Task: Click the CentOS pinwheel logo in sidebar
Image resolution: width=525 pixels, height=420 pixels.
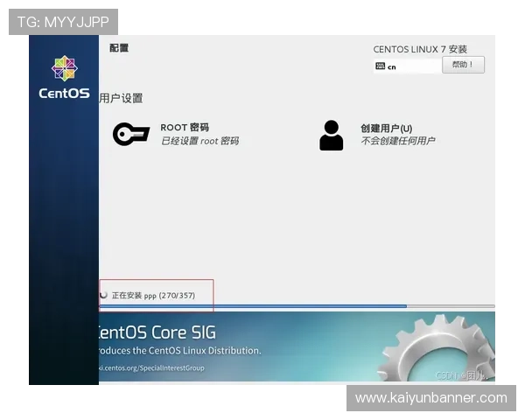Action: point(64,68)
